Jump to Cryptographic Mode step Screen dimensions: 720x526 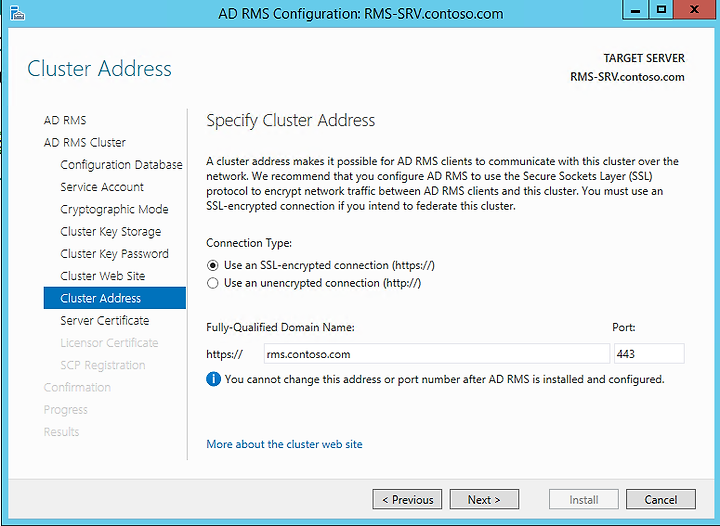[x=114, y=209]
